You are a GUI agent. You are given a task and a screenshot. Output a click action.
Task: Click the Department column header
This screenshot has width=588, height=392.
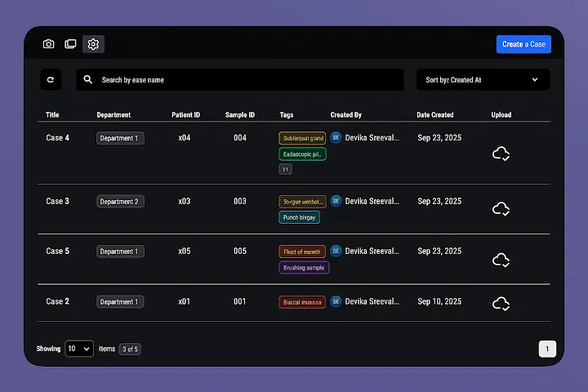pyautogui.click(x=114, y=115)
